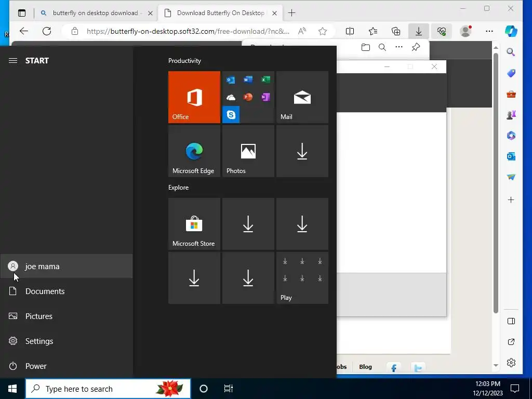Open Settings from the Start menu
The width and height of the screenshot is (532, 399).
(x=66, y=341)
